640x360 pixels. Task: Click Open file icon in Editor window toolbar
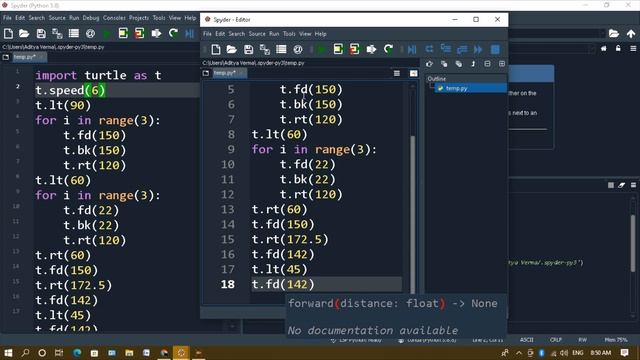[232, 50]
